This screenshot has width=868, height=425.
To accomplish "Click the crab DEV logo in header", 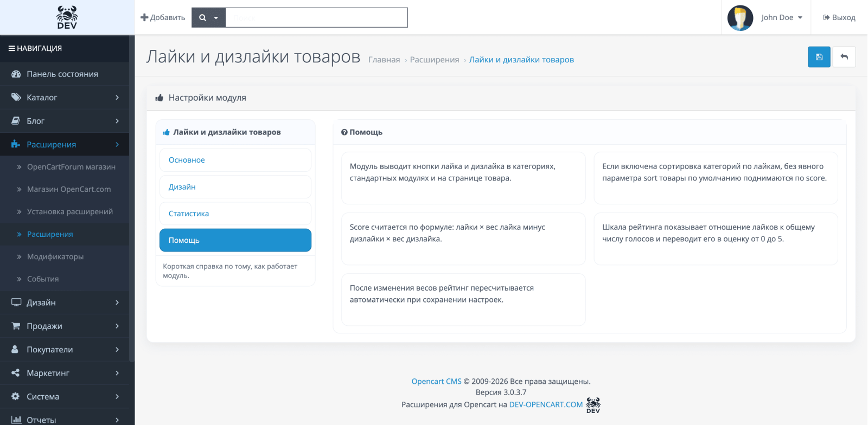I will 67,17.
